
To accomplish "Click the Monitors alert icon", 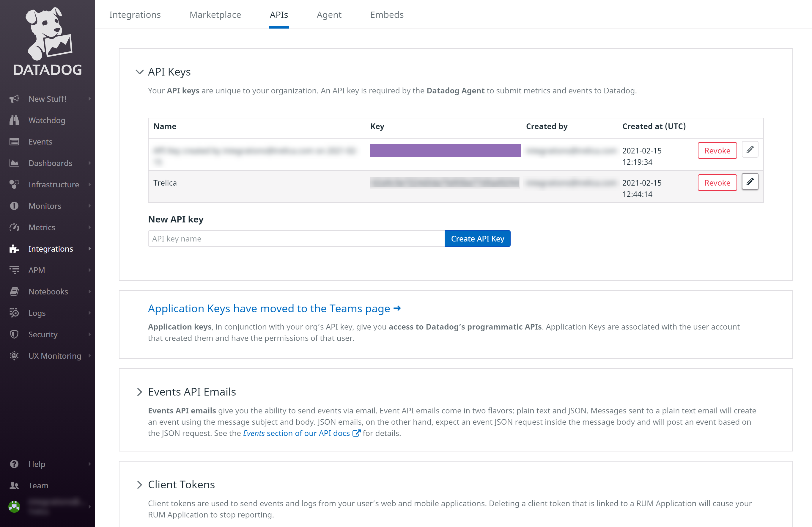I will [14, 206].
